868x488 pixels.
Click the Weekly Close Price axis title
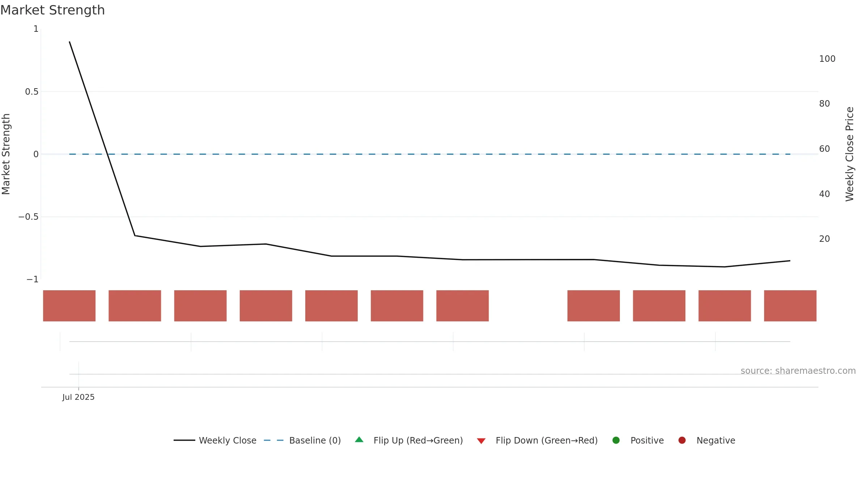[x=850, y=154]
